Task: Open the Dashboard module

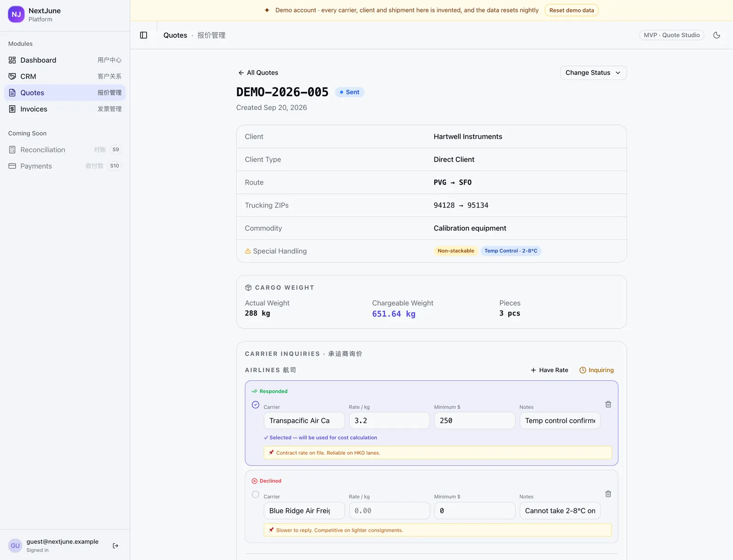Action: [65, 60]
